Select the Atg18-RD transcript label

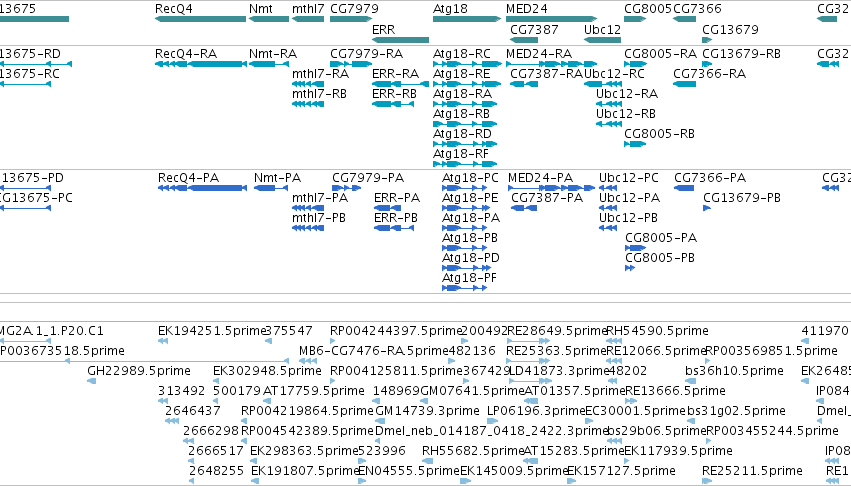(x=462, y=134)
